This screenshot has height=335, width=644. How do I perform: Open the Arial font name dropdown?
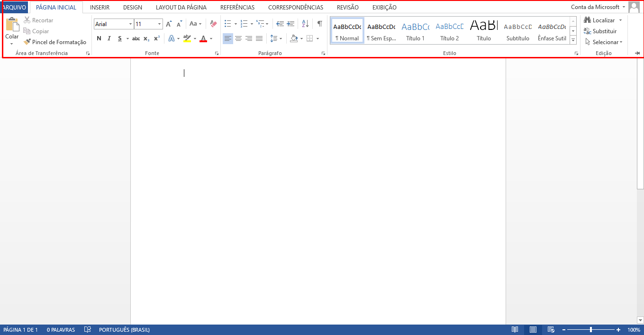(x=130, y=24)
